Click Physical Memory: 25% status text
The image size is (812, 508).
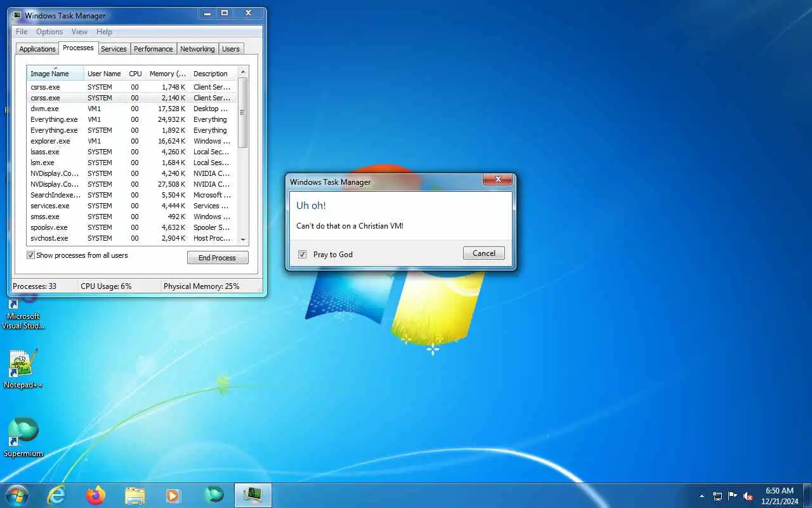202,286
